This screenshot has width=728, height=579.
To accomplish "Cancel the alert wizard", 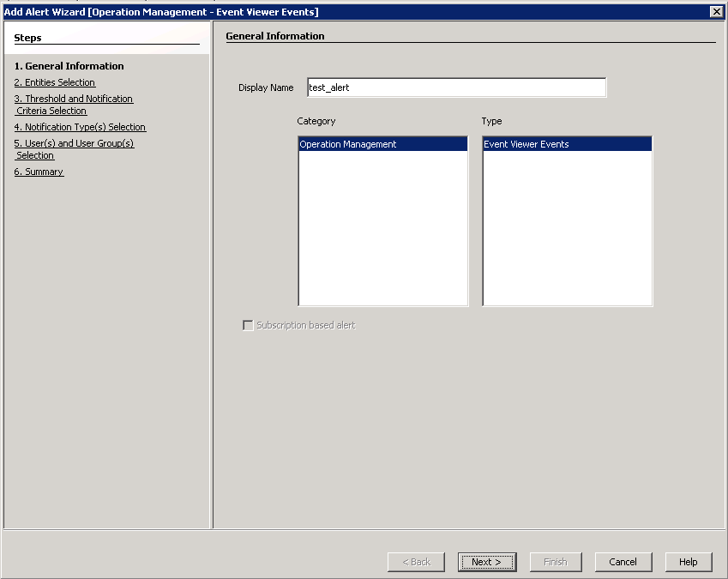I will coord(623,562).
